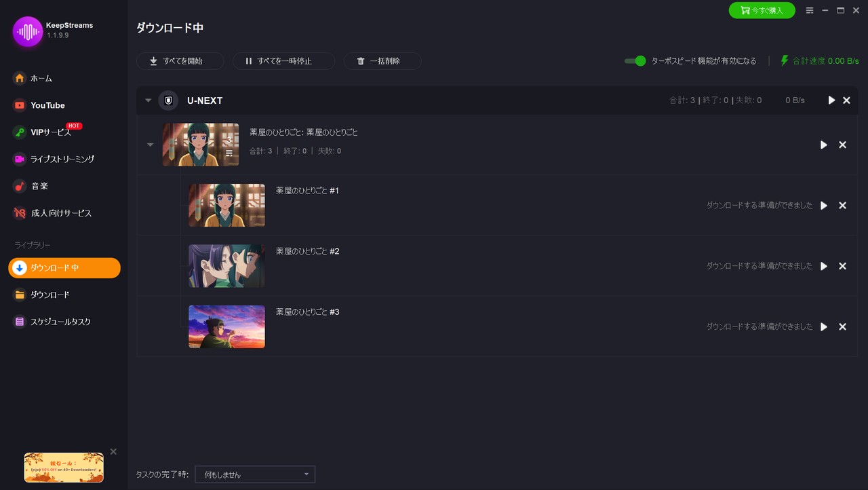The image size is (868, 490).
Task: Disable the ターボスピード turbo speed feature
Action: (632, 60)
